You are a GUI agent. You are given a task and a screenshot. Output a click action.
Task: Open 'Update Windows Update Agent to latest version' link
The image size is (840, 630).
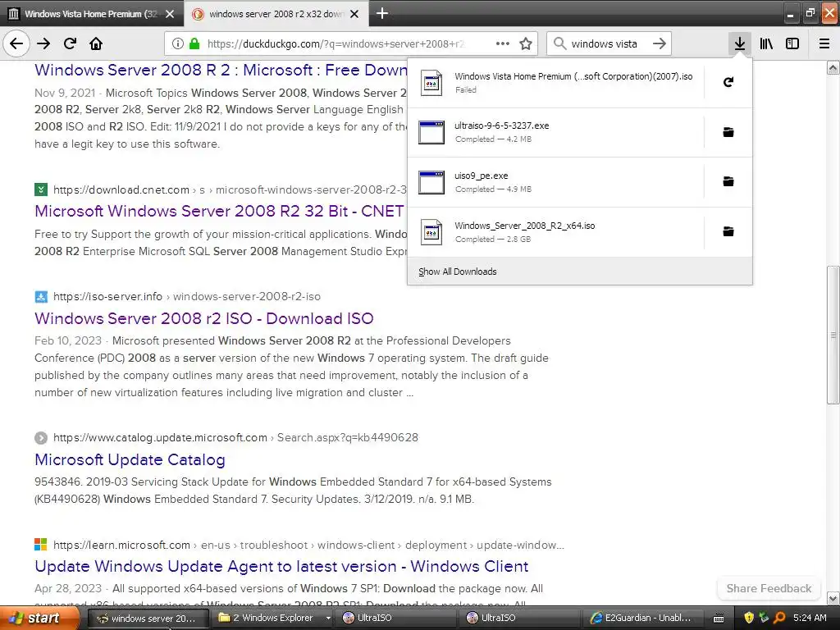(x=281, y=566)
